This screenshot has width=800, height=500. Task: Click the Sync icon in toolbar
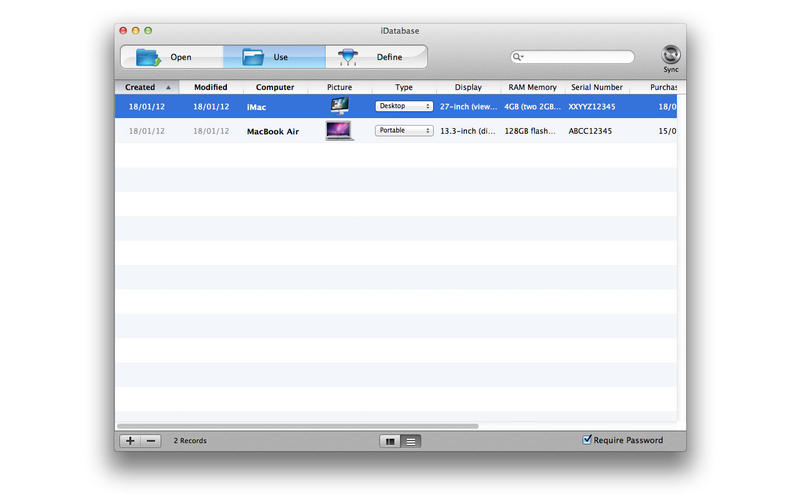pos(670,55)
